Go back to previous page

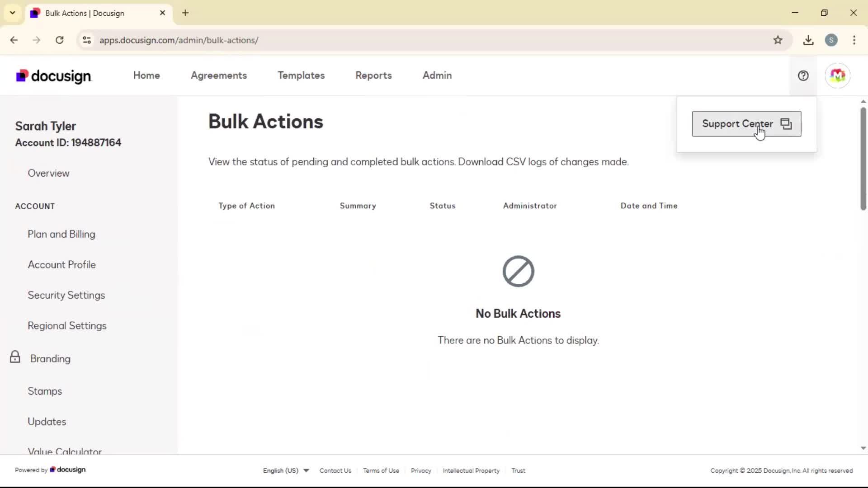14,40
